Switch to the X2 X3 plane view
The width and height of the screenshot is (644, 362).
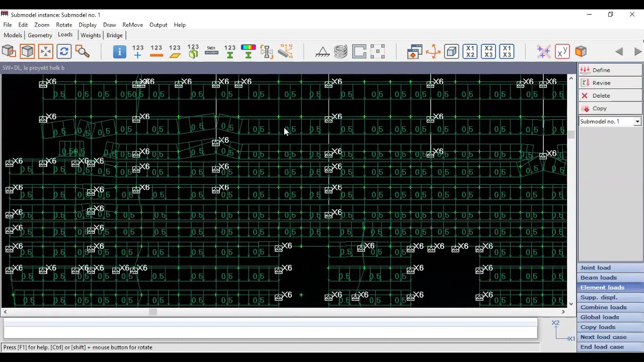click(489, 51)
